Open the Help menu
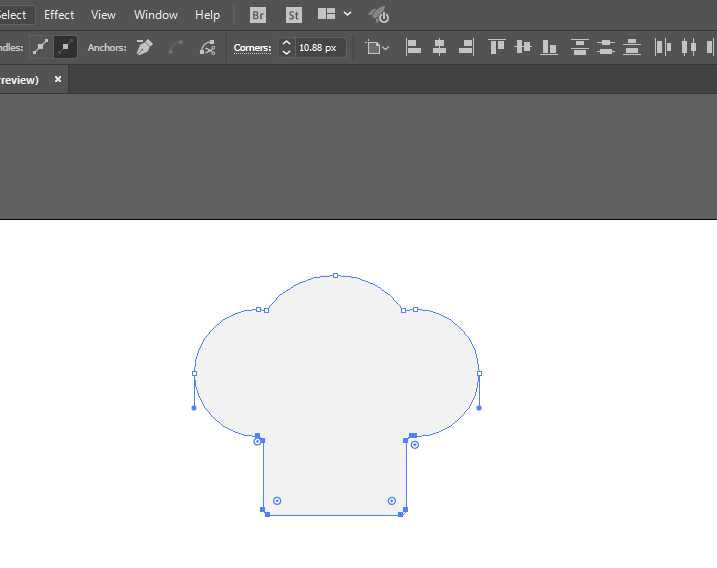This screenshot has height=568, width=717. click(x=207, y=15)
